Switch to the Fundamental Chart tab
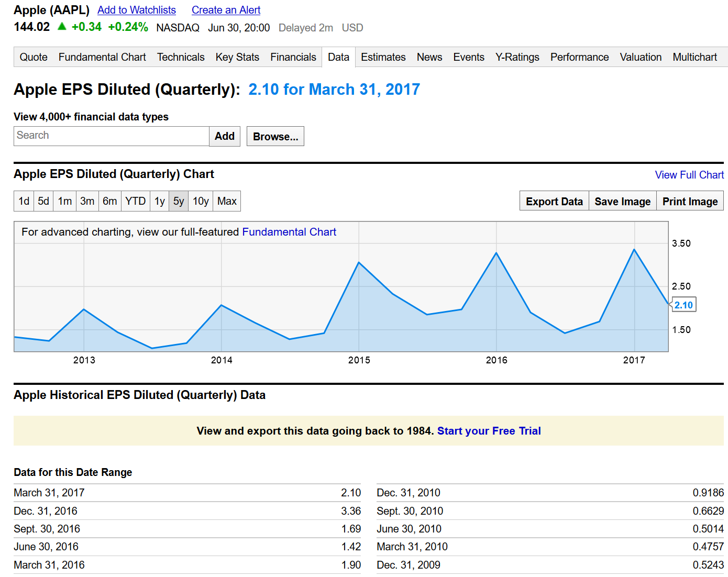The image size is (728, 577). [102, 57]
